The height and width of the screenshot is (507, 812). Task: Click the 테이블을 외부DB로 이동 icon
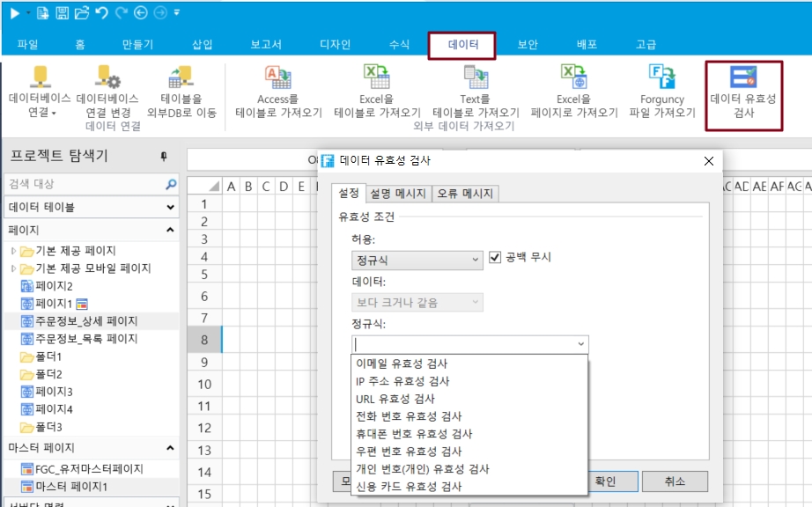[x=181, y=77]
